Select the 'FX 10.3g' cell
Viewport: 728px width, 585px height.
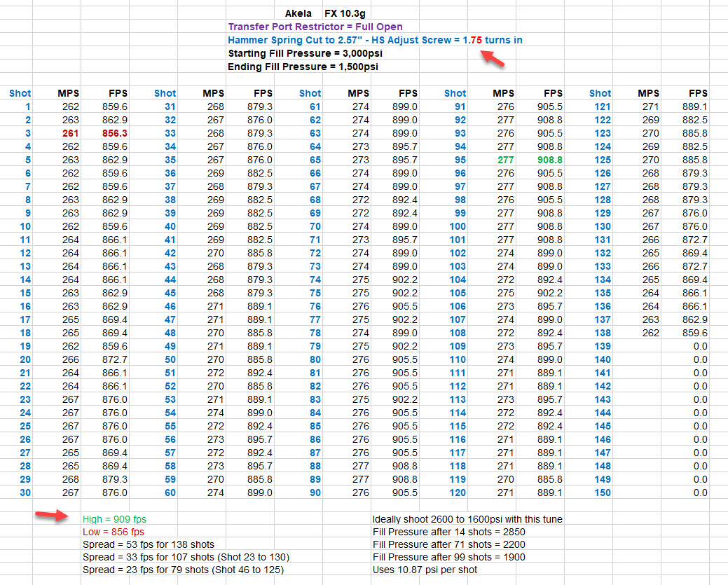(345, 13)
